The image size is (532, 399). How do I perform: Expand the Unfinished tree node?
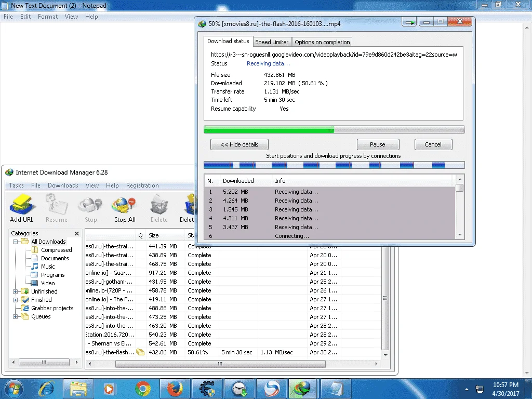pos(15,291)
